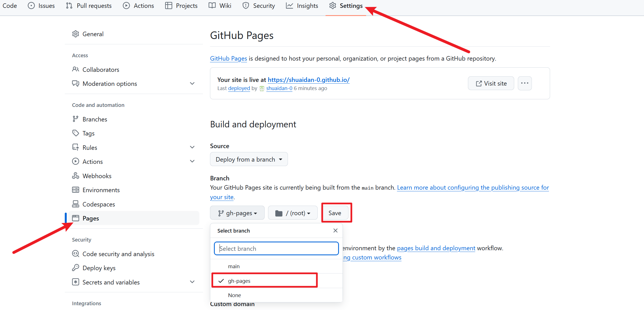Open the Deploy from a branch dropdown
This screenshot has width=644, height=310.
(x=249, y=159)
